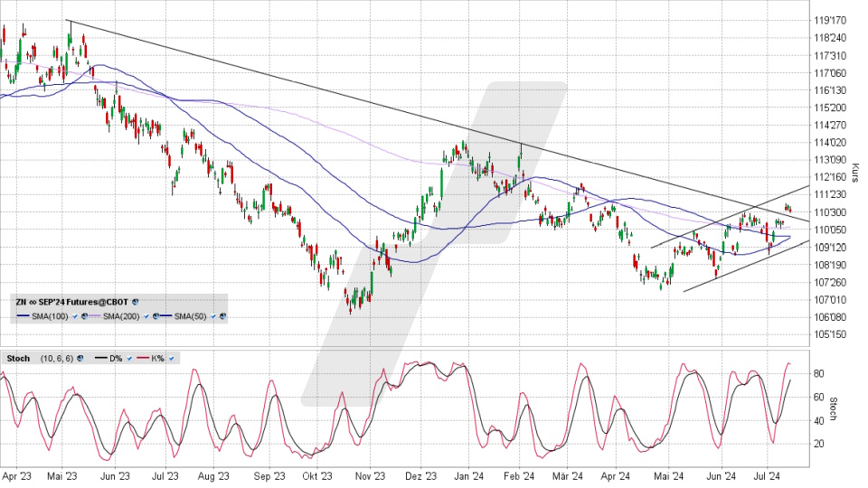Click the 113'090 price axis value
This screenshot has height=488, width=868.
830,161
